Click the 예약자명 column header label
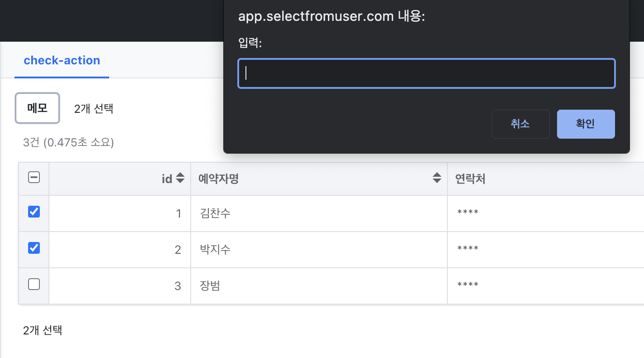Screen dimensions: 644x358 click(x=218, y=179)
